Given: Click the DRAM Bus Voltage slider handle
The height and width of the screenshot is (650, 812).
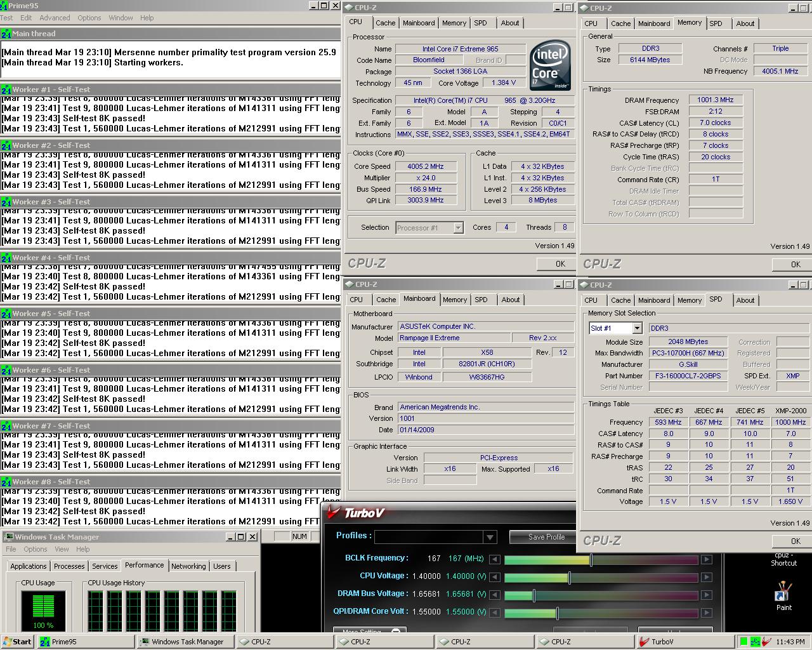Looking at the screenshot, I should (534, 595).
